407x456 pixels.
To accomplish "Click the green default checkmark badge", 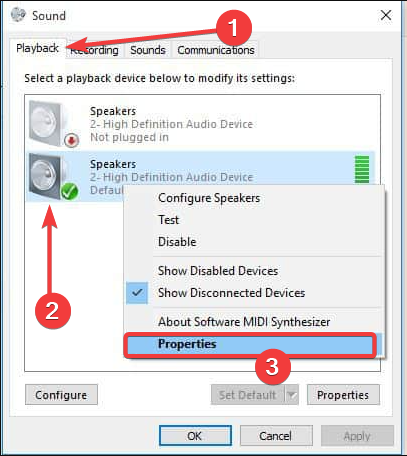I will click(x=70, y=191).
